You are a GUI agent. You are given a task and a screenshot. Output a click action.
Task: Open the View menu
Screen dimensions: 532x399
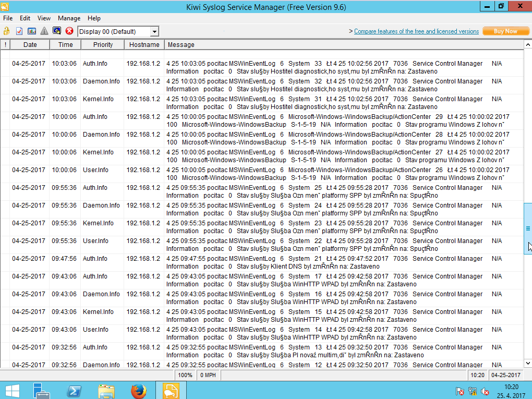click(44, 18)
